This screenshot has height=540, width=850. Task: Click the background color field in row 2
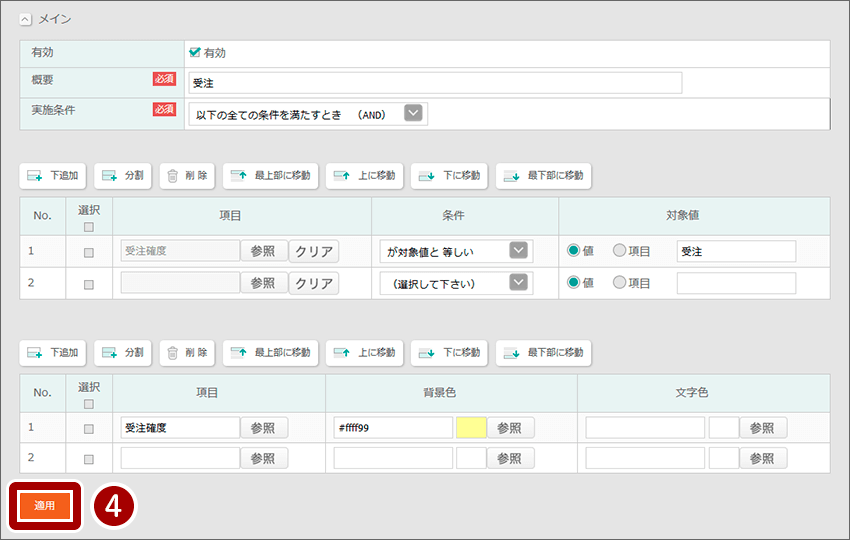[x=393, y=458]
